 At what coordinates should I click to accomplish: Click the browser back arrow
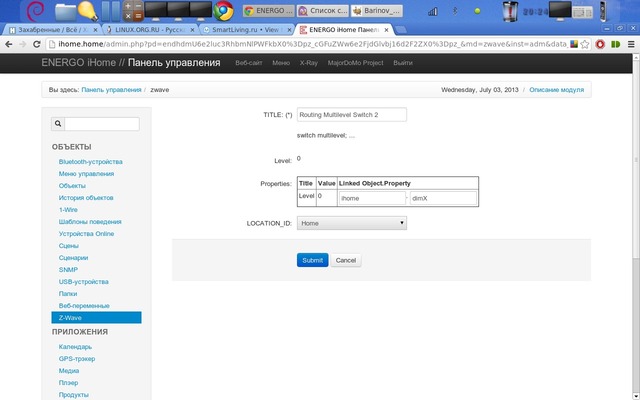click(x=10, y=45)
